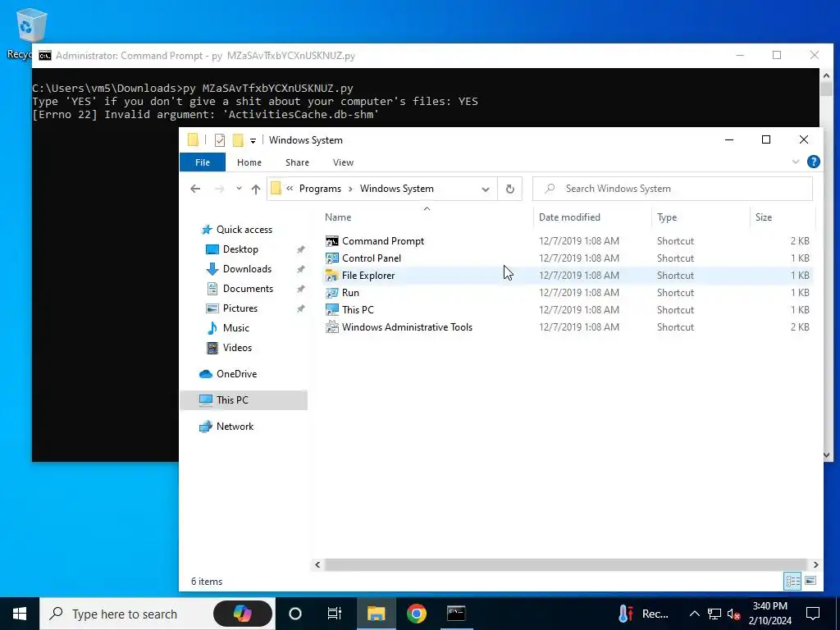Open File Explorer from taskbar

pyautogui.click(x=376, y=614)
